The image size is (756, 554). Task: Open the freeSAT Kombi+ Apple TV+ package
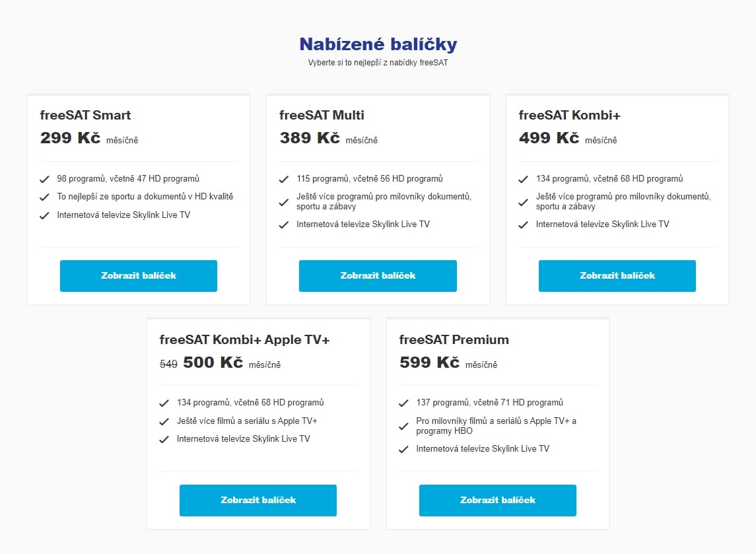click(258, 500)
